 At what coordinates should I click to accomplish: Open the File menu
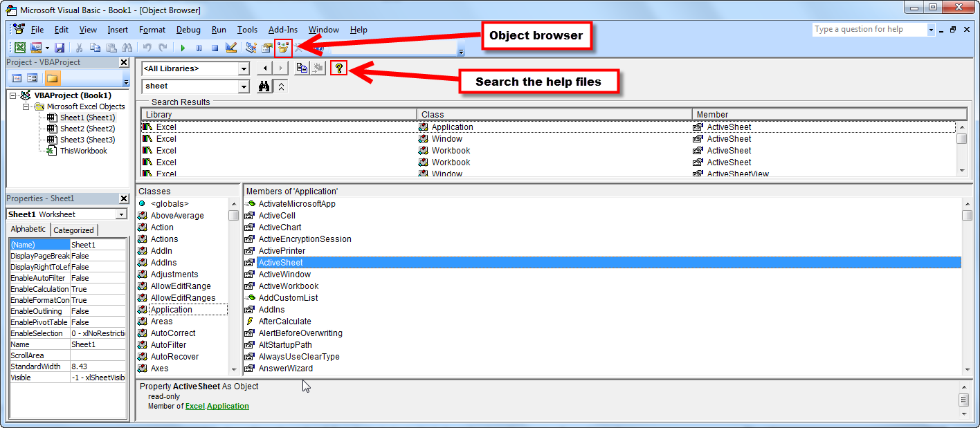[37, 30]
